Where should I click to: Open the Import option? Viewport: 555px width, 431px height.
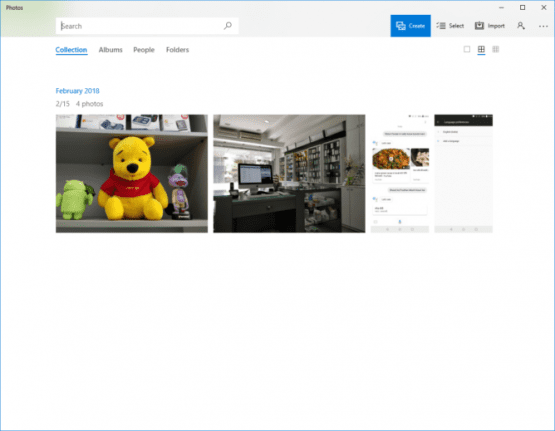[490, 26]
